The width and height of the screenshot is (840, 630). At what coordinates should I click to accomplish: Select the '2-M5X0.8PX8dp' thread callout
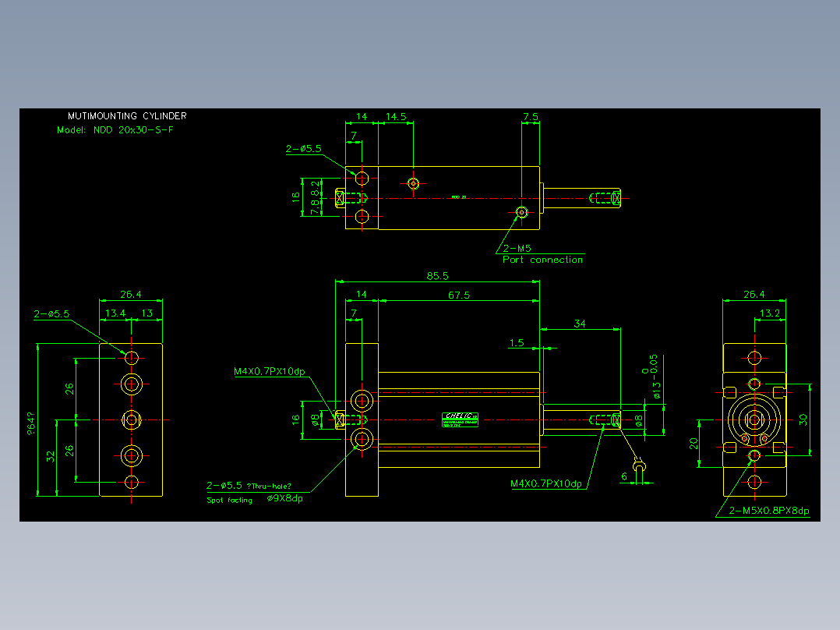point(769,511)
